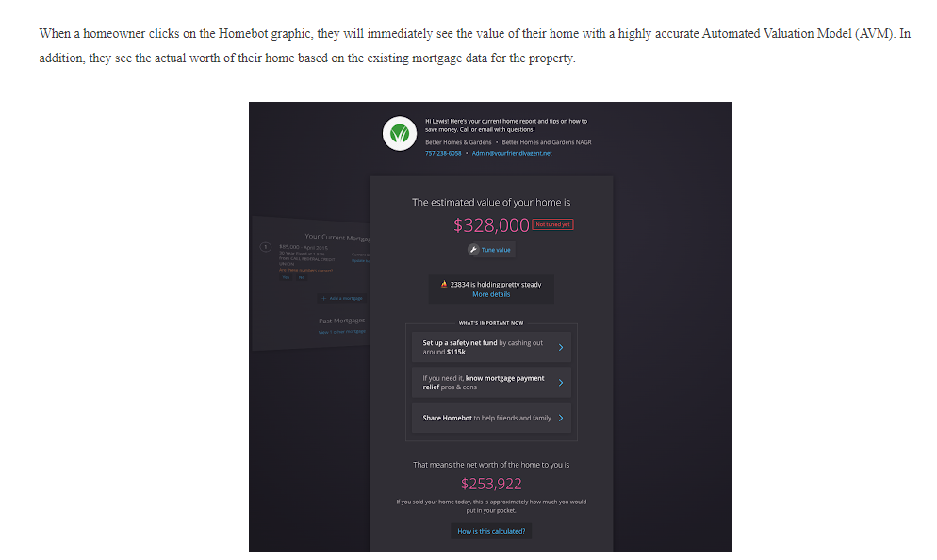This screenshot has height=560, width=937.
Task: Click the circled number 1 mortgage icon
Action: 266,246
